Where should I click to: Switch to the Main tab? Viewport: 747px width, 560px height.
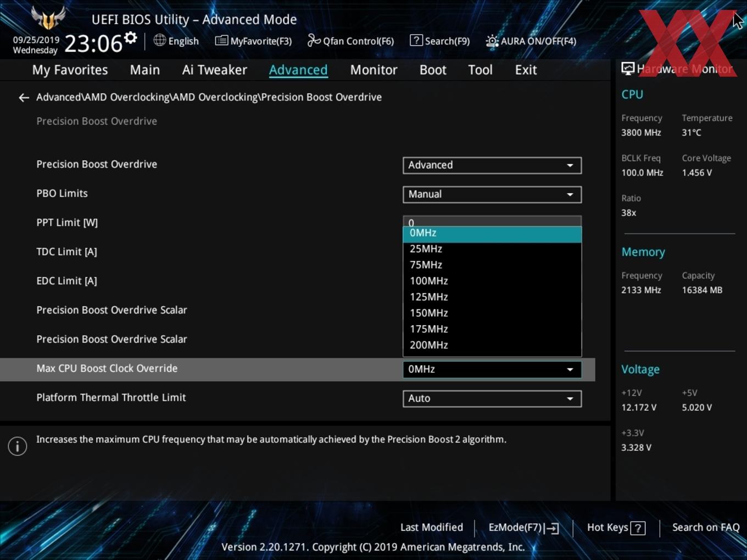(x=145, y=70)
